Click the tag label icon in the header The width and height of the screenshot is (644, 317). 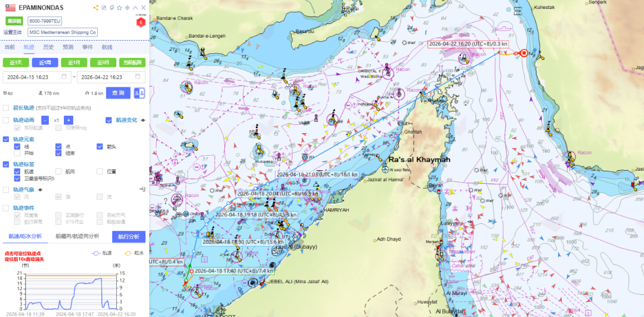(112, 8)
